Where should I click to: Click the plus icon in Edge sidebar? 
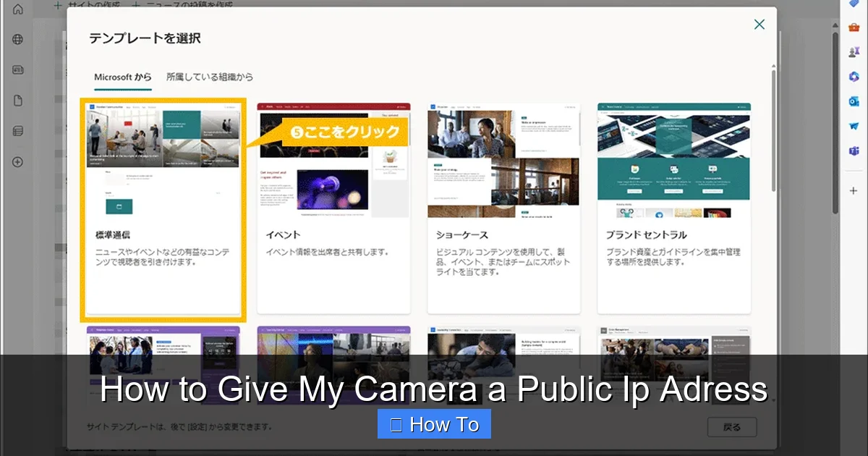pos(854,190)
